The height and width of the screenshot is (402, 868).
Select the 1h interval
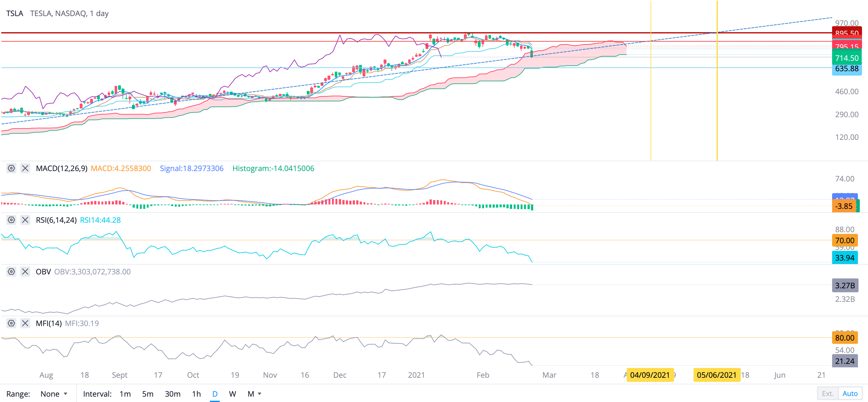click(x=197, y=393)
